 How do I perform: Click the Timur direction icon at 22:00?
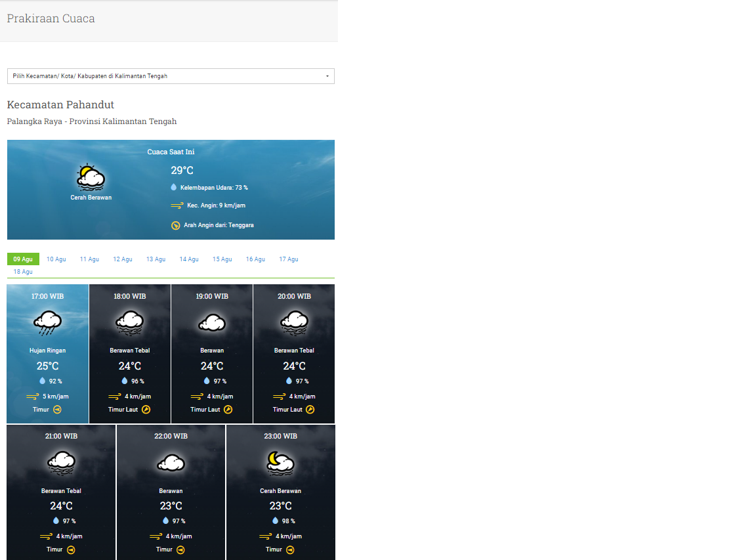click(x=180, y=550)
